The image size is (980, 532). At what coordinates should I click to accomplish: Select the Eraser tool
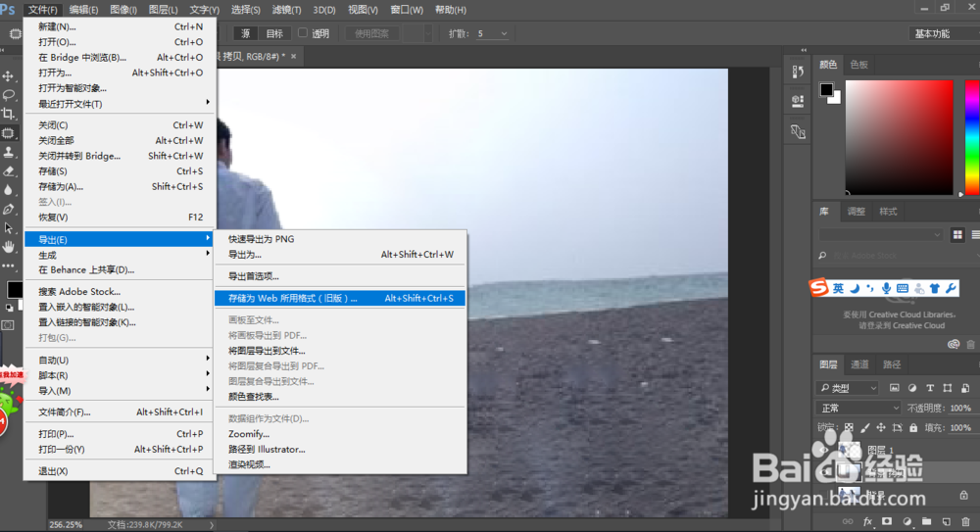coord(8,171)
